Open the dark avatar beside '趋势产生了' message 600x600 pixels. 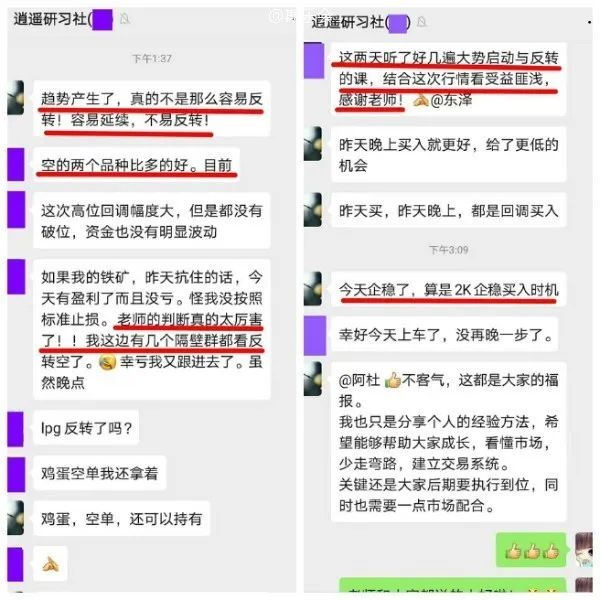16,98
